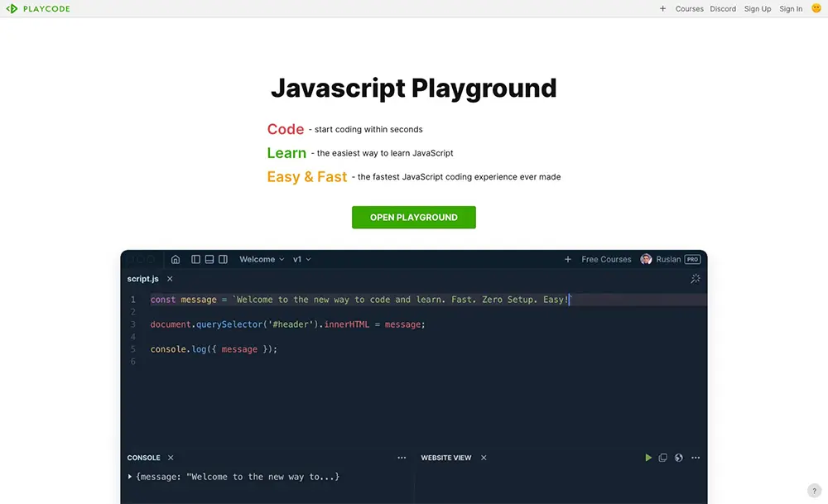Viewport: 828px width, 504px height.
Task: Run the code with the green play button
Action: point(648,458)
